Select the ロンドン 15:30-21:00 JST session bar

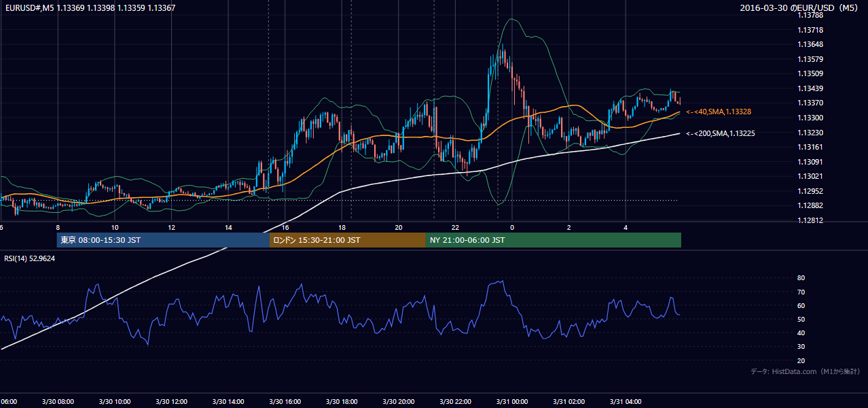point(348,240)
